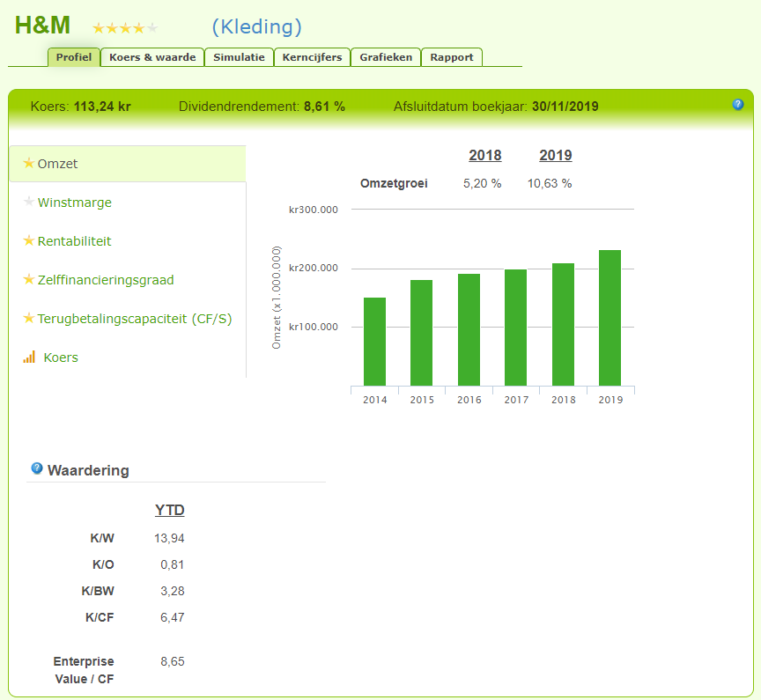Show the Winstmarge chart
This screenshot has width=761, height=700.
(75, 203)
